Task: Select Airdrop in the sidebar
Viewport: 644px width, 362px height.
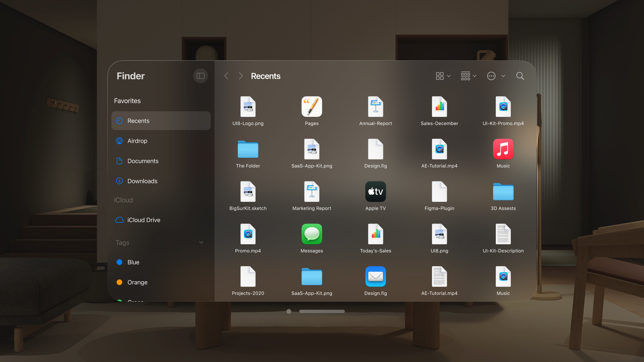Action: point(137,141)
